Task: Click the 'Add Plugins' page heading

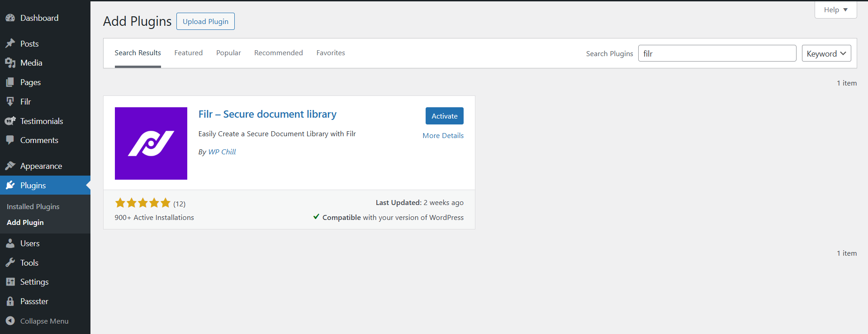Action: click(x=138, y=21)
